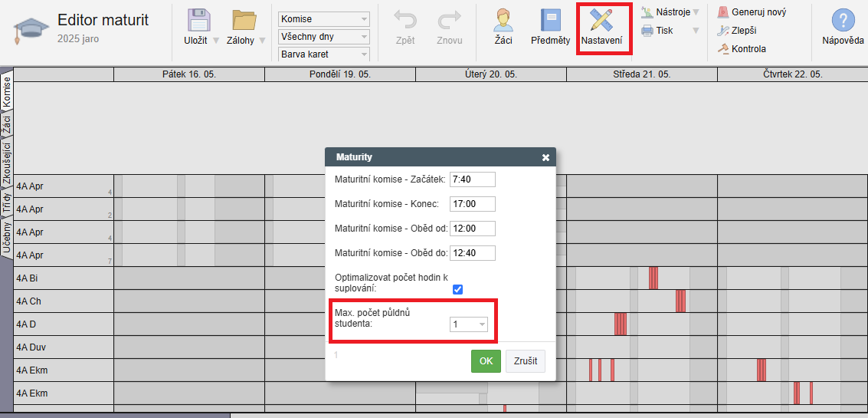The image size is (868, 418).
Task: Close the Maturity dialog with X
Action: (x=545, y=157)
